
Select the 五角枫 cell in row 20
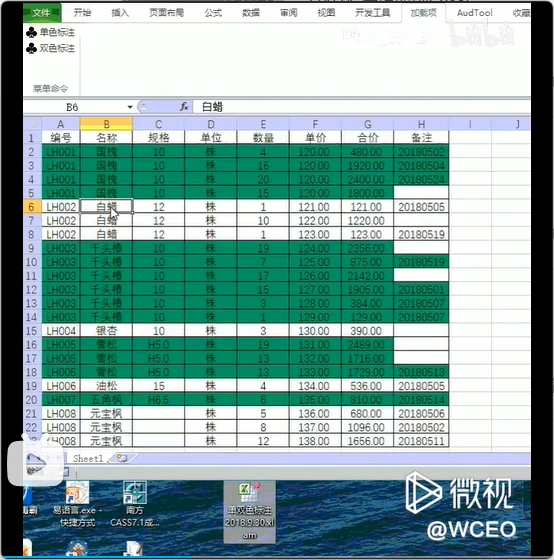tap(106, 400)
